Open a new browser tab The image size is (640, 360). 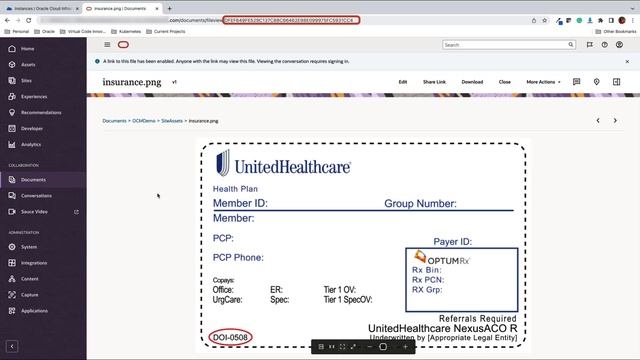pyautogui.click(x=169, y=9)
